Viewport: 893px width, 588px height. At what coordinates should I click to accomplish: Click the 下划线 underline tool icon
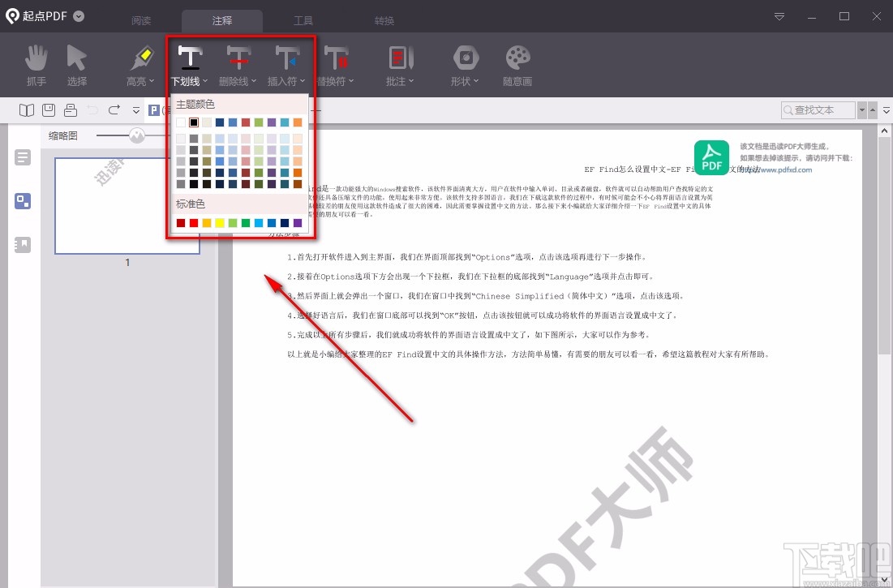click(x=190, y=58)
